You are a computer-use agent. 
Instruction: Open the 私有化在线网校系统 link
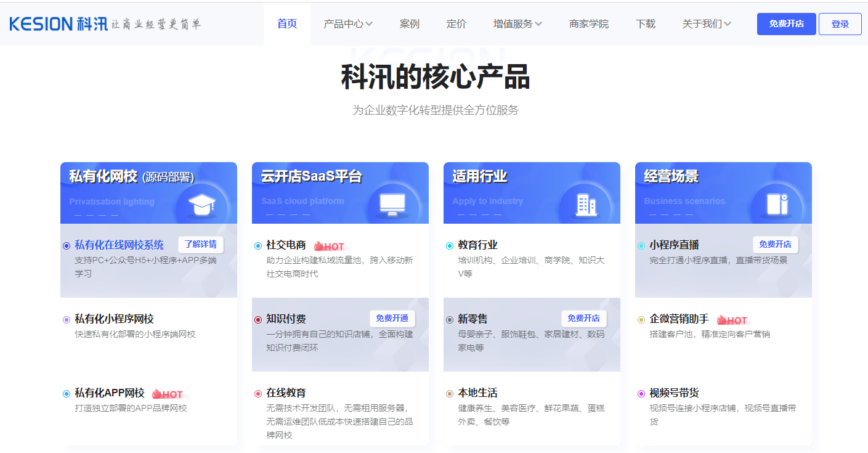point(120,245)
